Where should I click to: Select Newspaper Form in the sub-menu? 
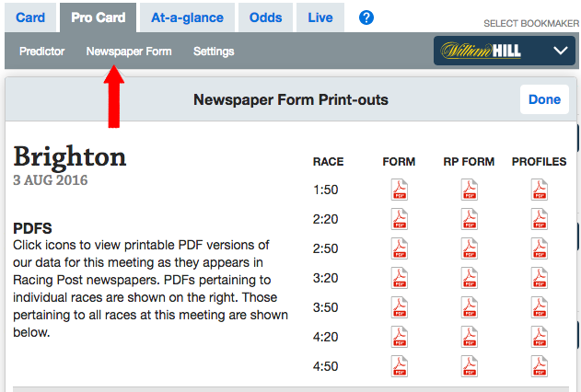pyautogui.click(x=129, y=52)
